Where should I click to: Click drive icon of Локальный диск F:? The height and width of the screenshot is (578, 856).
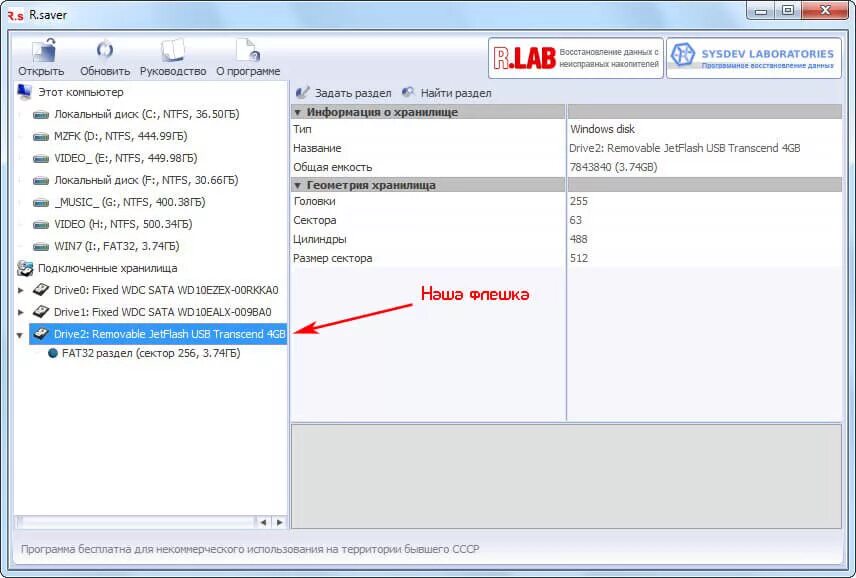[x=41, y=181]
